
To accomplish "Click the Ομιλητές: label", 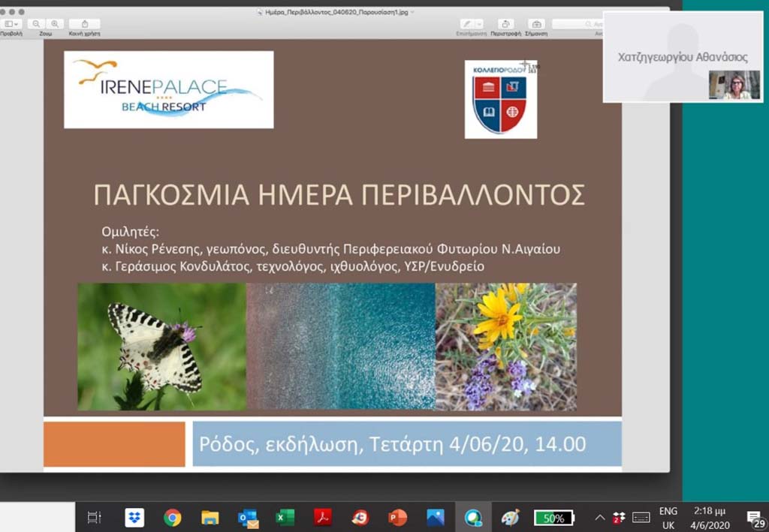I will coord(131,232).
